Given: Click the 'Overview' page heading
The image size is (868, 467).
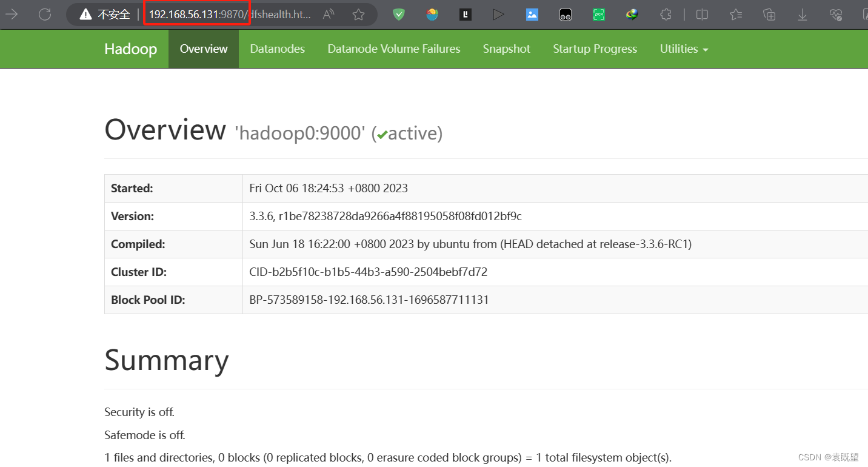Looking at the screenshot, I should click(x=165, y=130).
